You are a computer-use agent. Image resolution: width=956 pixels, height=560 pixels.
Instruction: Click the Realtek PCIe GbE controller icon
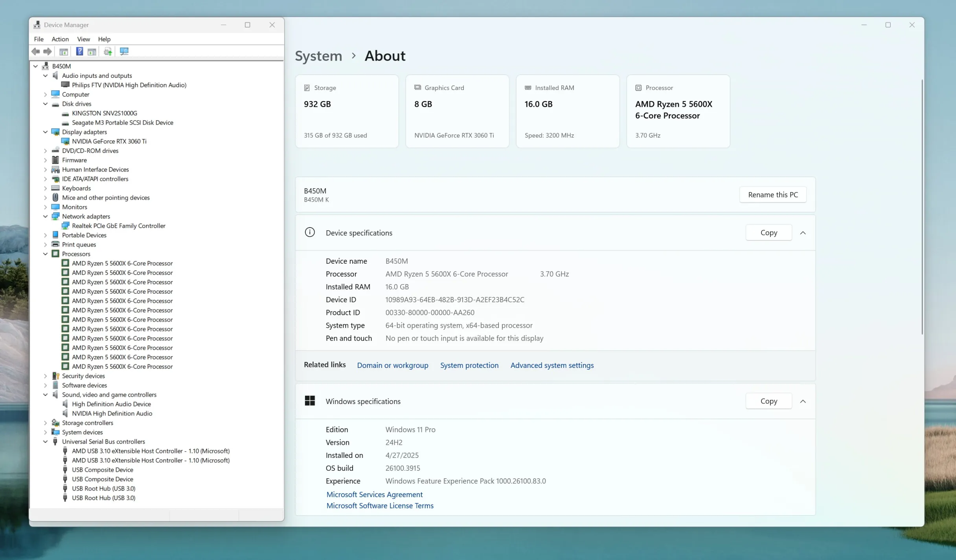point(65,226)
